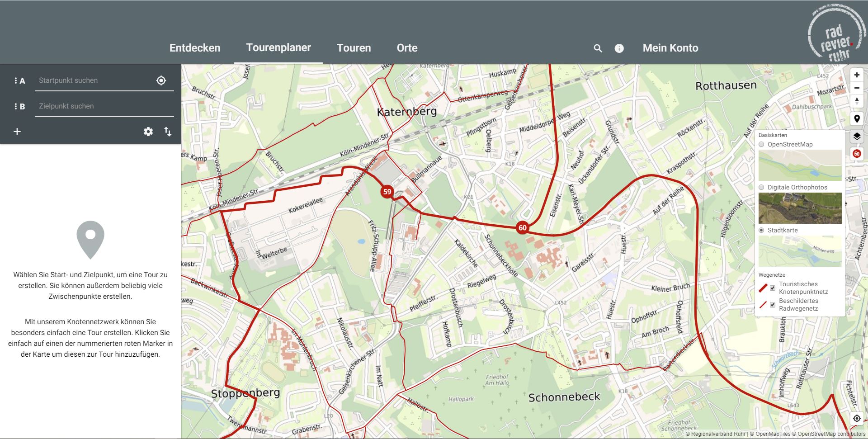
Task: Open the Entdecken menu item
Action: 195,48
